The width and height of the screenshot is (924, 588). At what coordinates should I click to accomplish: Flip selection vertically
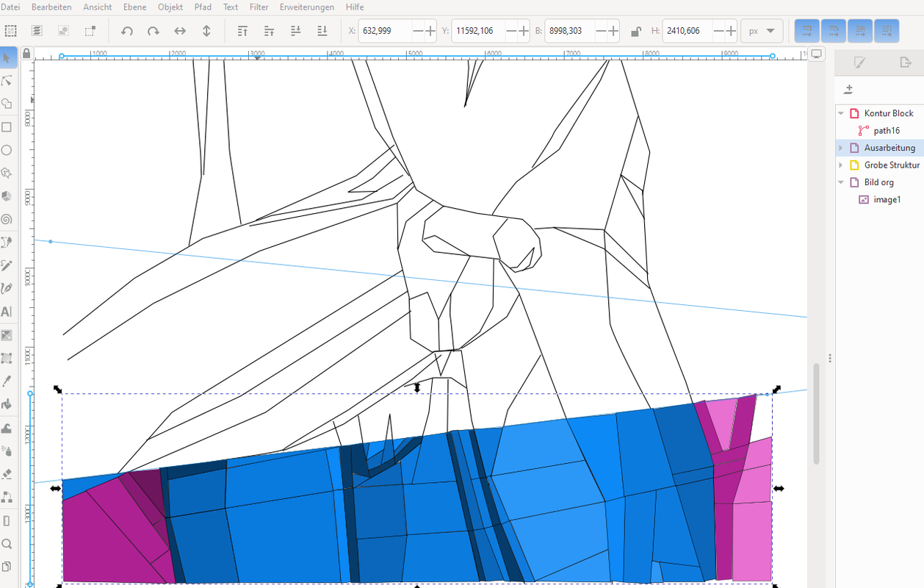[206, 31]
